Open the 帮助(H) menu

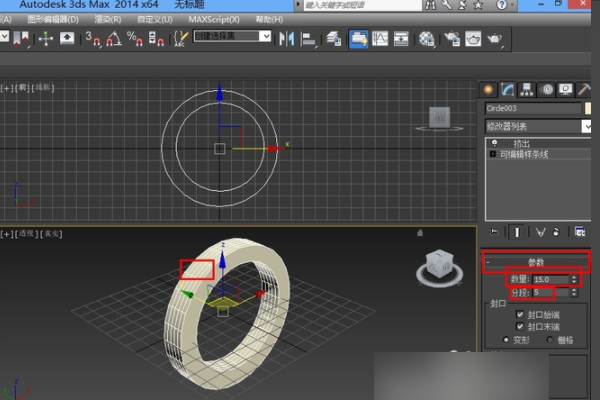click(x=269, y=20)
